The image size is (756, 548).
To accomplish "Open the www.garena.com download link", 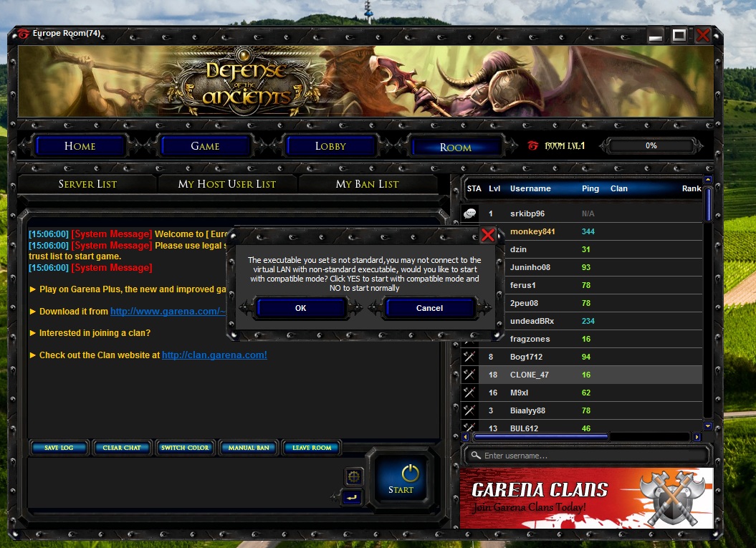I will [x=168, y=312].
